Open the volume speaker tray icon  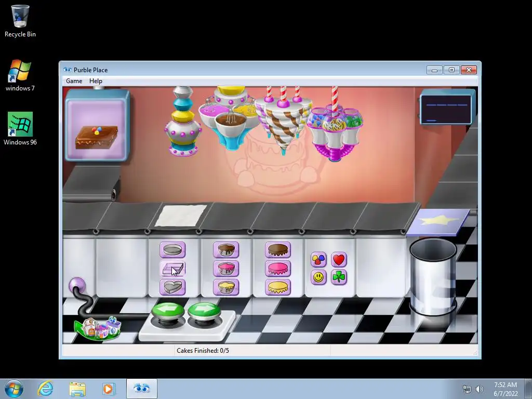pos(480,389)
